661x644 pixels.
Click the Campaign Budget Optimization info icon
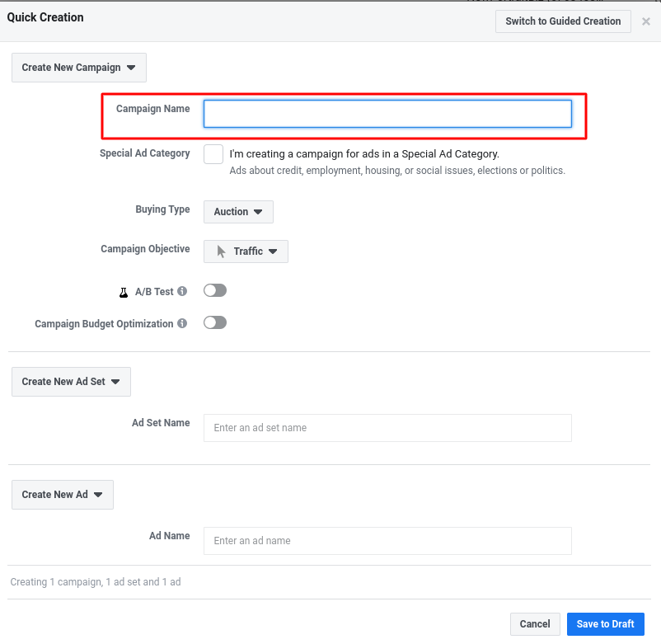182,323
